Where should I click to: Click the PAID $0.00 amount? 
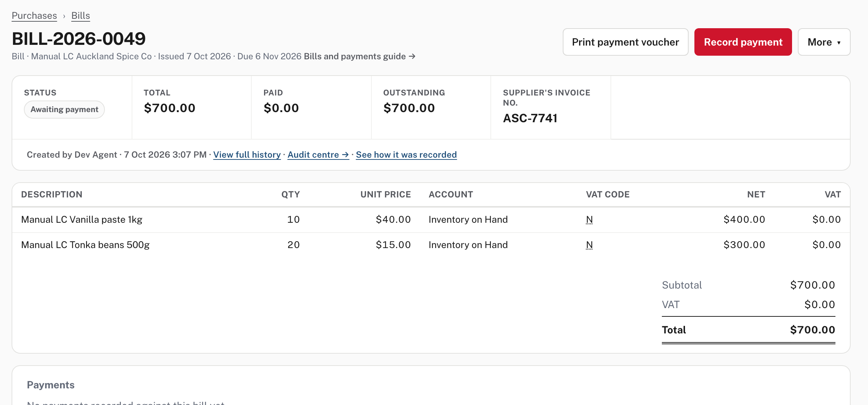coord(281,108)
